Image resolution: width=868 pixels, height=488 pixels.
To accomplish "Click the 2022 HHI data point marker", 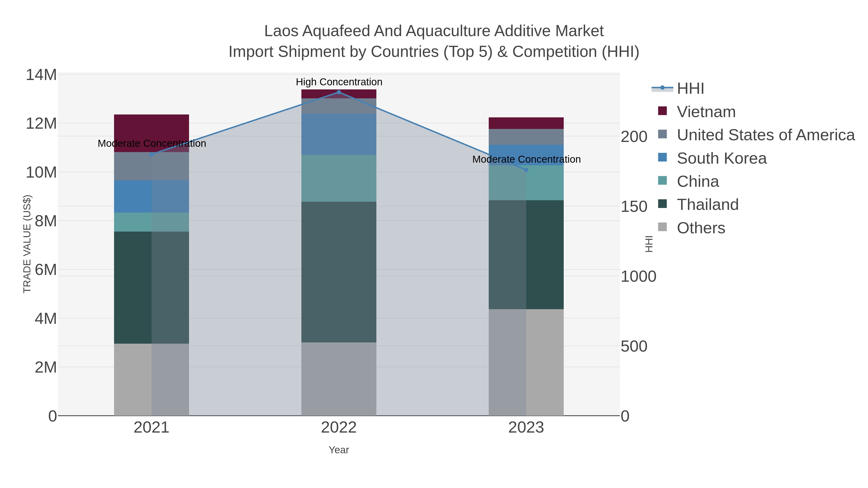I will [x=339, y=92].
